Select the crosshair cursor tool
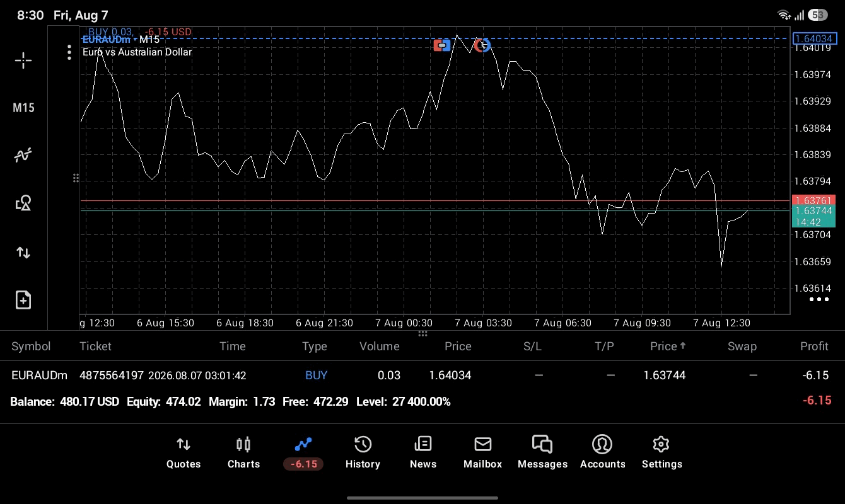Screen dimensions: 845x504 click(x=23, y=60)
